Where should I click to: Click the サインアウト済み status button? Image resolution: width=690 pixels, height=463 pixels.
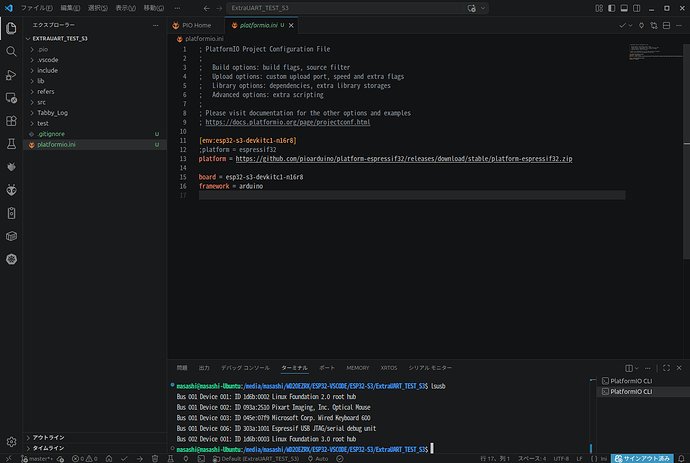click(642, 459)
